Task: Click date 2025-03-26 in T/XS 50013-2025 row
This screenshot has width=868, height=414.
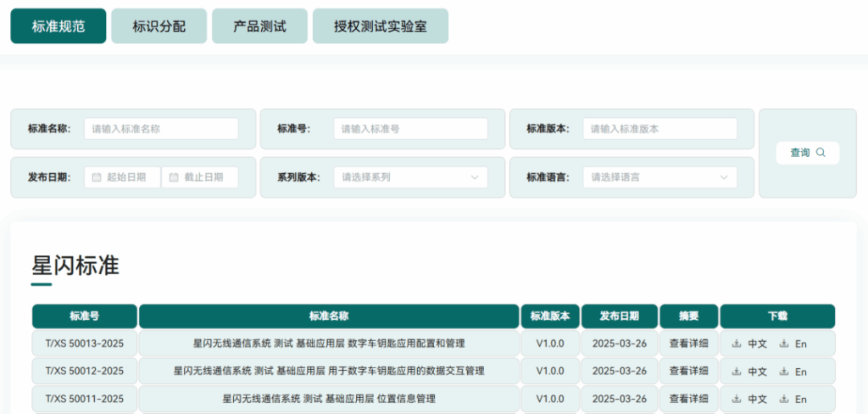Action: click(x=620, y=344)
